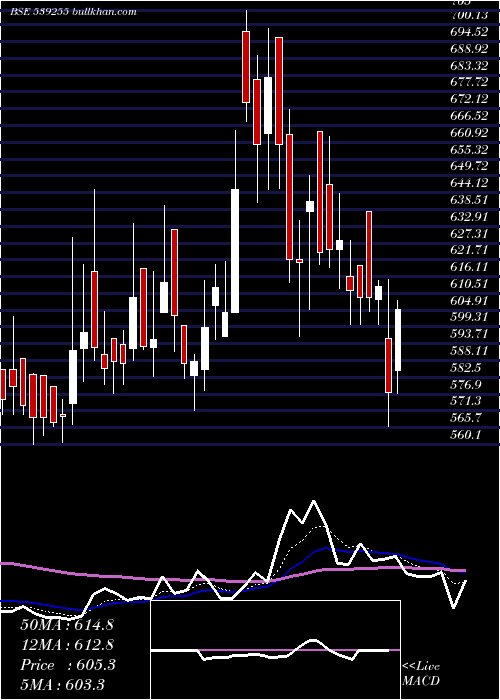This screenshot has height=700, width=500.
Task: Click the highest red candle near 694
Action: (246, 67)
